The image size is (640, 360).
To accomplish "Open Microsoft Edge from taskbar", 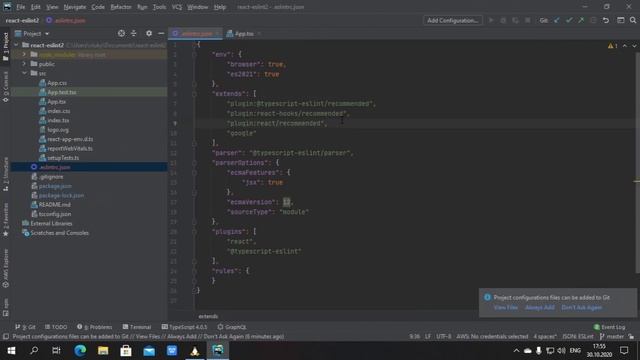I will [80, 351].
